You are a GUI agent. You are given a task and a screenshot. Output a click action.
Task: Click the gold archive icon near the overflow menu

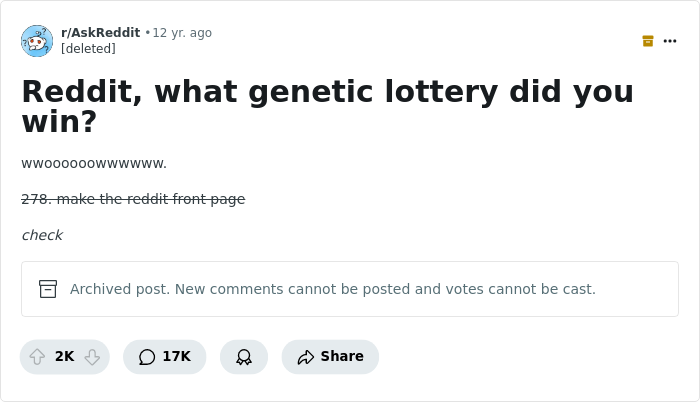click(x=648, y=41)
